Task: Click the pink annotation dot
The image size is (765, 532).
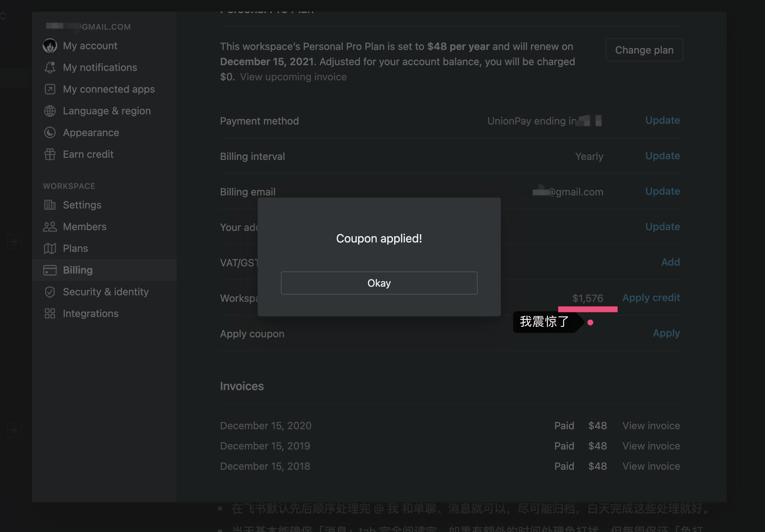Action: pyautogui.click(x=590, y=322)
